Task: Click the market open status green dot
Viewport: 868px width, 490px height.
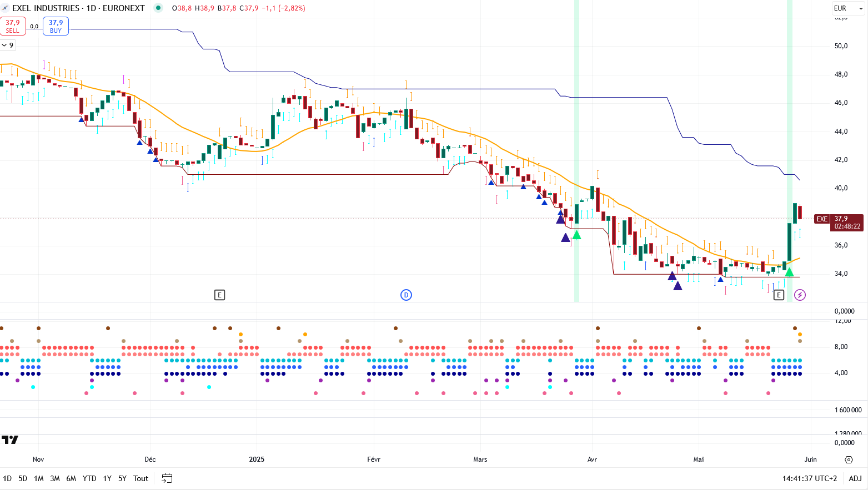Action: pos(158,8)
